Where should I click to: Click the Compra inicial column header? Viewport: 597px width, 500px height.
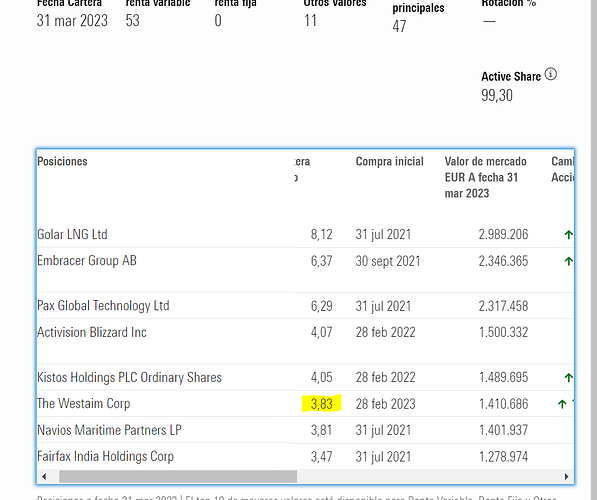click(x=389, y=161)
